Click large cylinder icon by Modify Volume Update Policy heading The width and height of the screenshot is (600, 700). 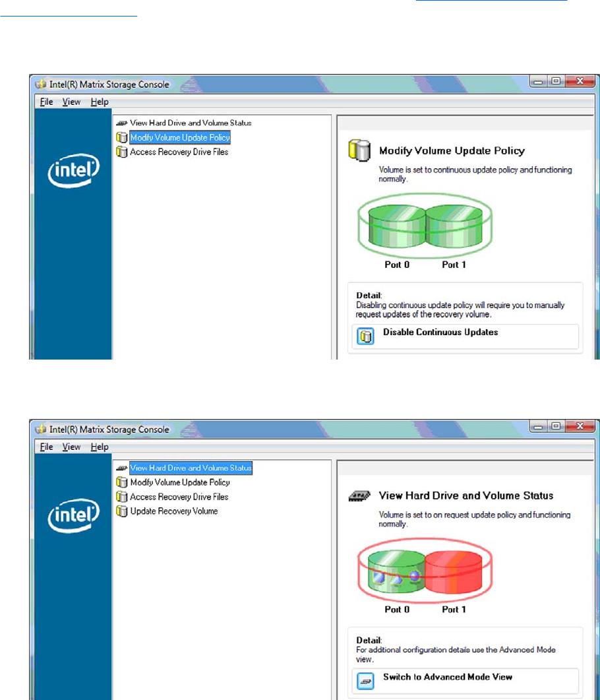359,150
